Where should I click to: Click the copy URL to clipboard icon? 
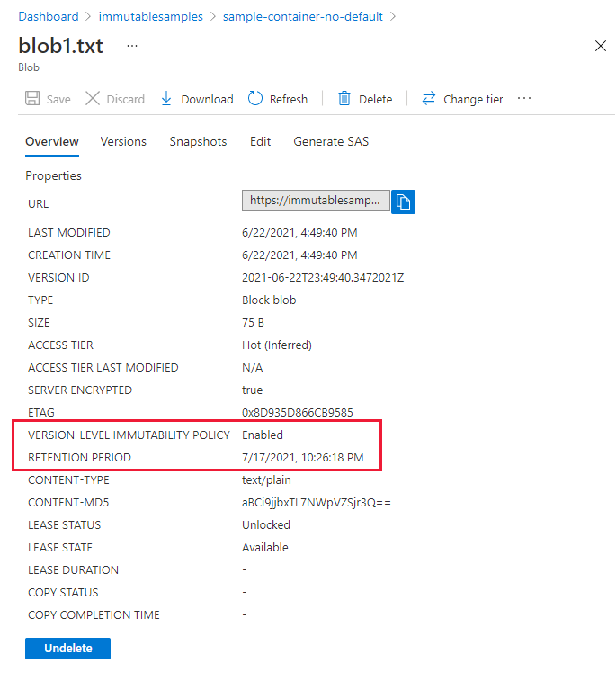click(404, 202)
